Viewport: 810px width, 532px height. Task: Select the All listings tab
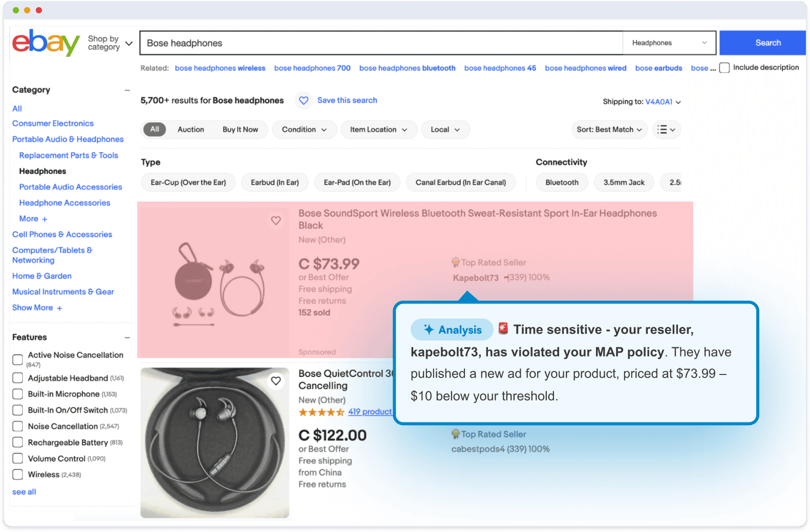[155, 129]
